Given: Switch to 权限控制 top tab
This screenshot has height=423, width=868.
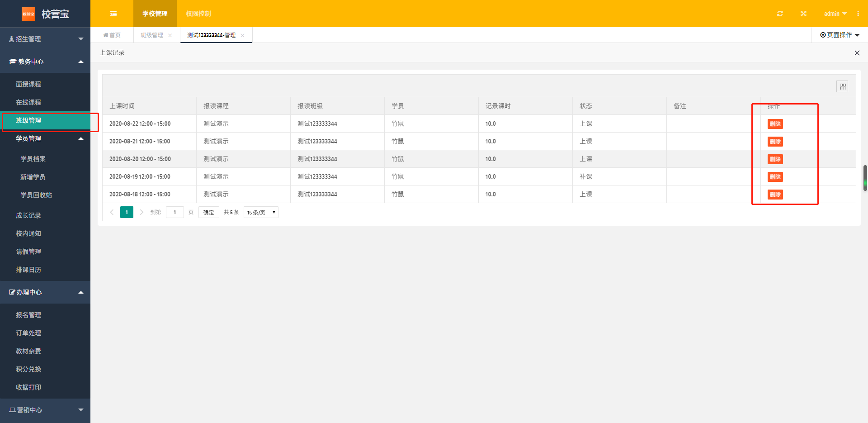Looking at the screenshot, I should coord(198,14).
